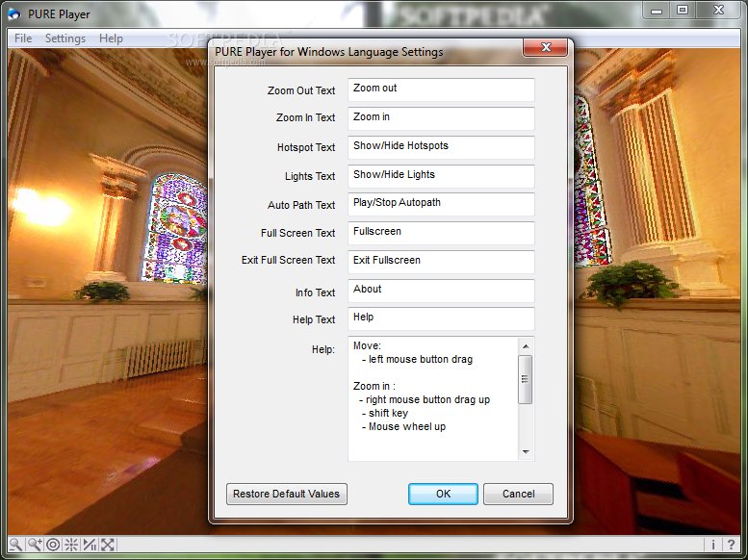The image size is (748, 560).
Task: Click the Help text scrollbar down arrow
Action: tap(526, 451)
